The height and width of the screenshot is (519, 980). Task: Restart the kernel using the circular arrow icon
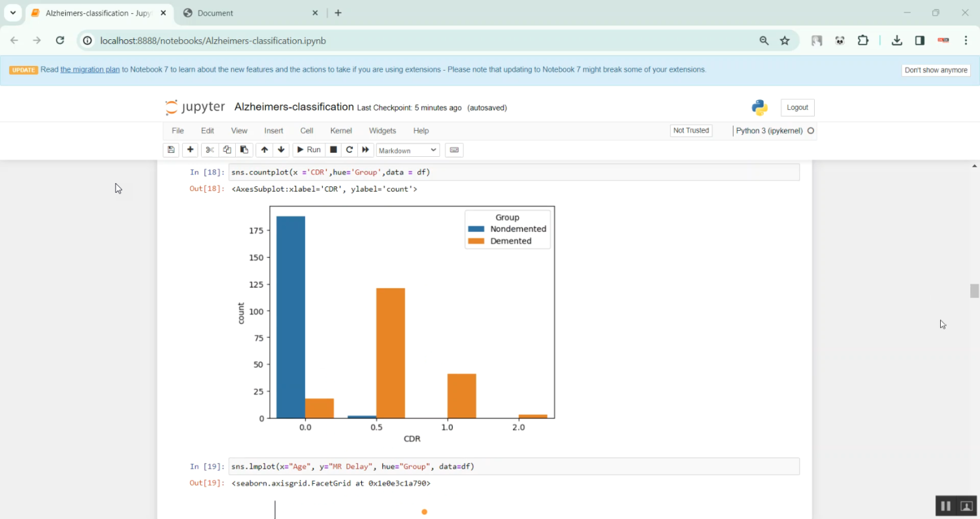[x=350, y=150]
